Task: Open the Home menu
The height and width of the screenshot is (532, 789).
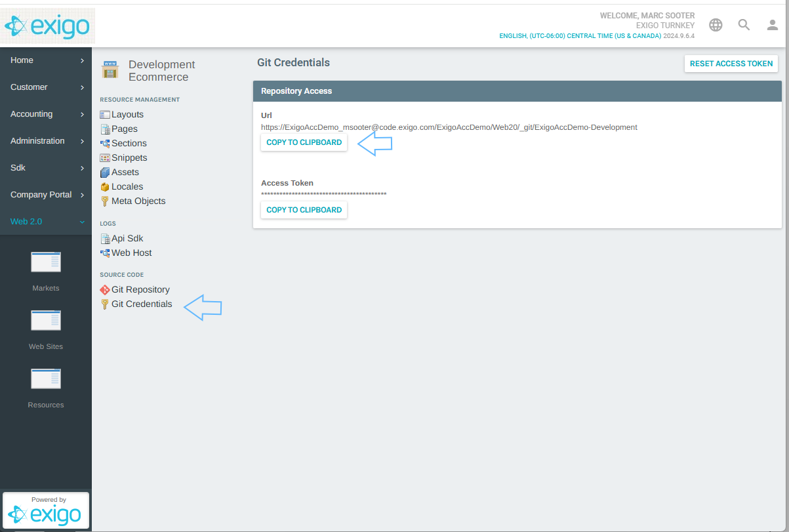Action: coord(22,60)
